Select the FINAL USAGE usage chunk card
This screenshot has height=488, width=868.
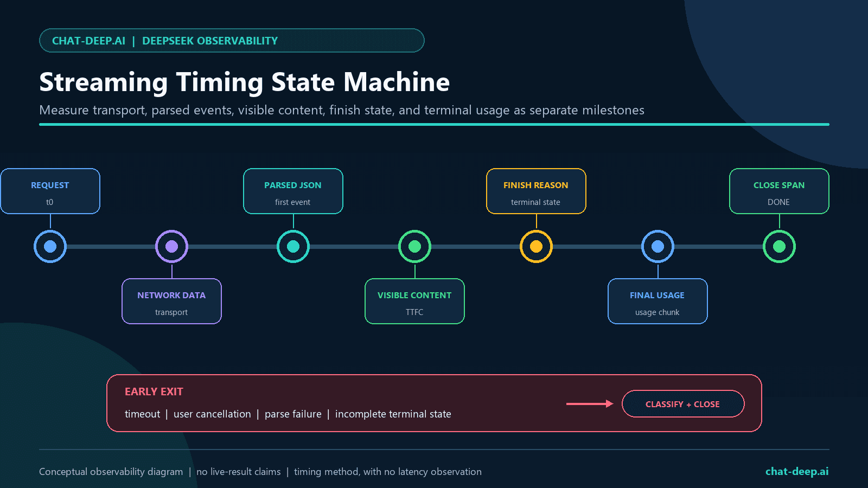tap(658, 301)
